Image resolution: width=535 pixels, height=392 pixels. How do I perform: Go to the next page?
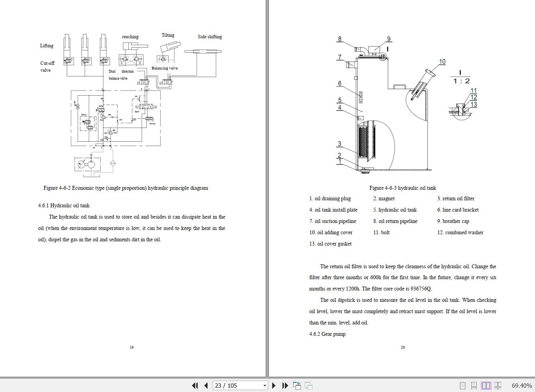pos(274,385)
